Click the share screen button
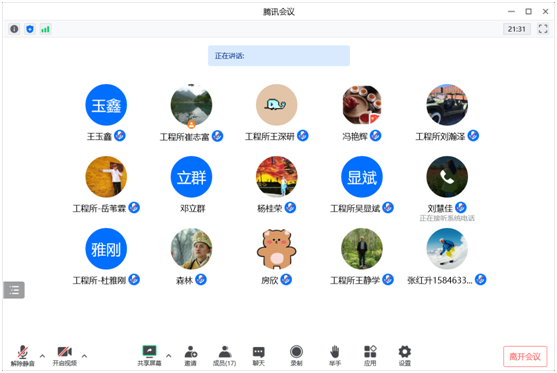 click(150, 356)
